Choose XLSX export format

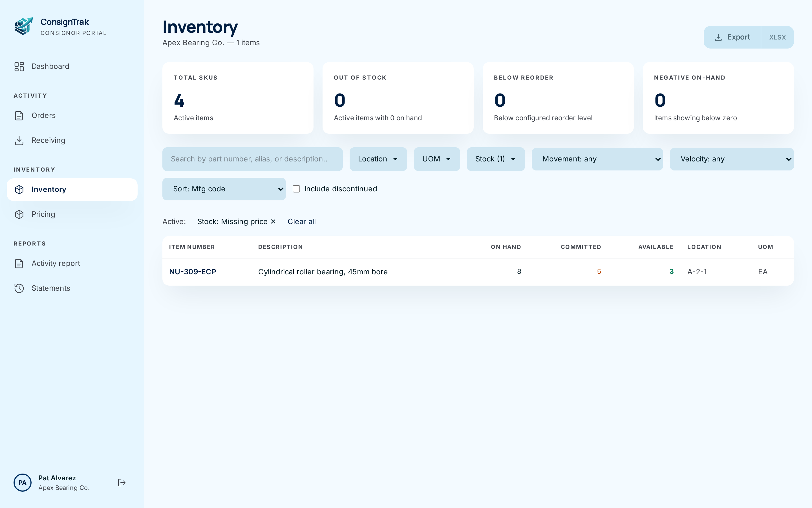[777, 37]
